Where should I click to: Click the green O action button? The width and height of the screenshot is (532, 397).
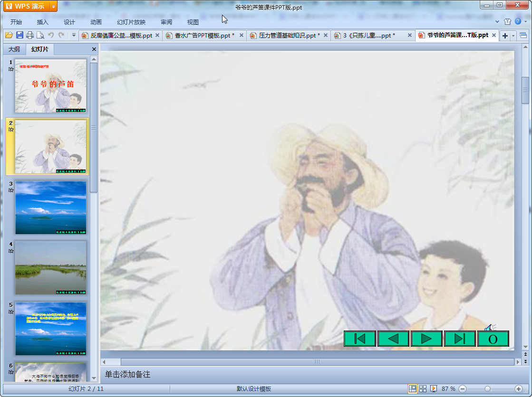coord(493,339)
